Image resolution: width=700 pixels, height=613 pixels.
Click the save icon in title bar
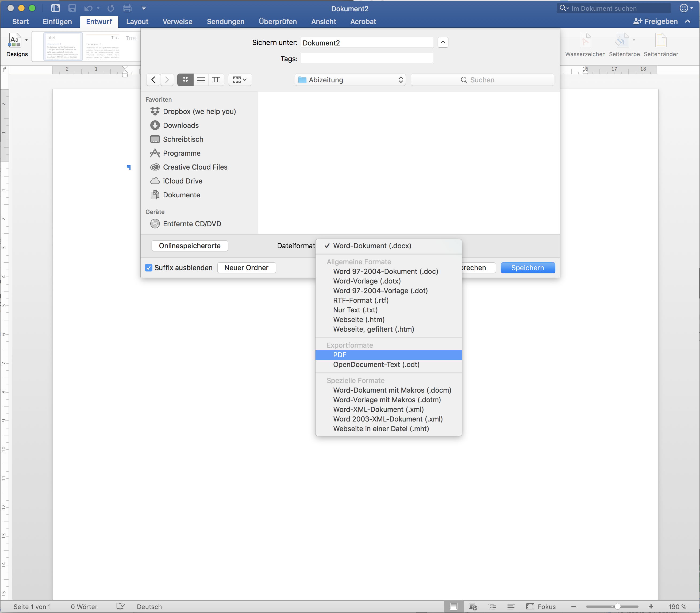point(72,8)
